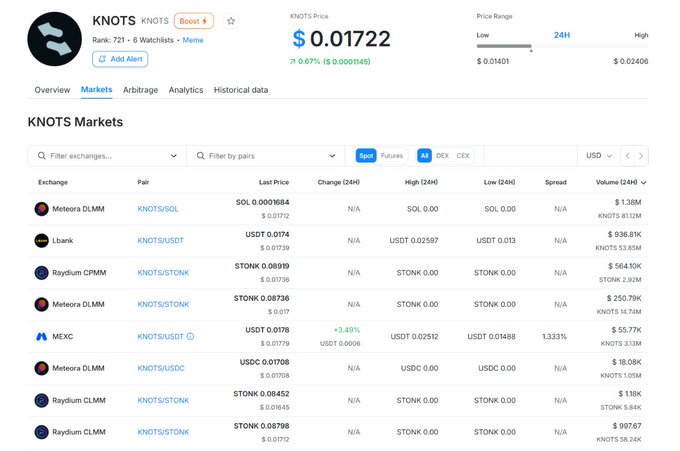680x451 pixels.
Task: Open the USD currency dropdown
Action: click(599, 156)
